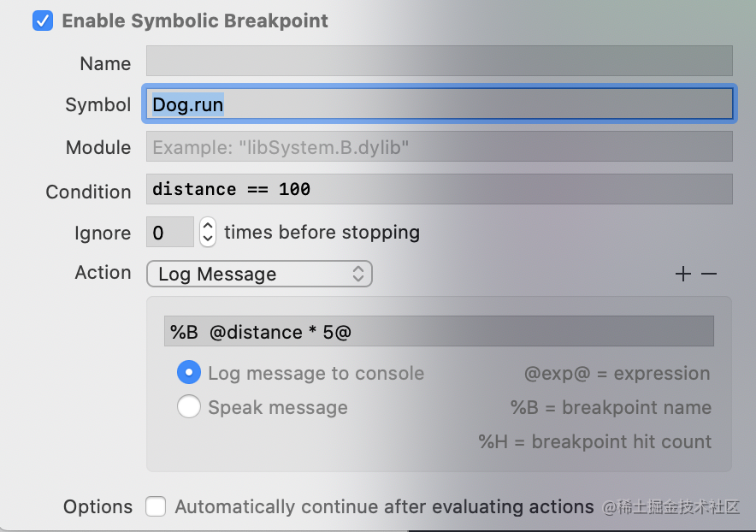The image size is (756, 532).
Task: Click the log message text field
Action: coord(439,331)
